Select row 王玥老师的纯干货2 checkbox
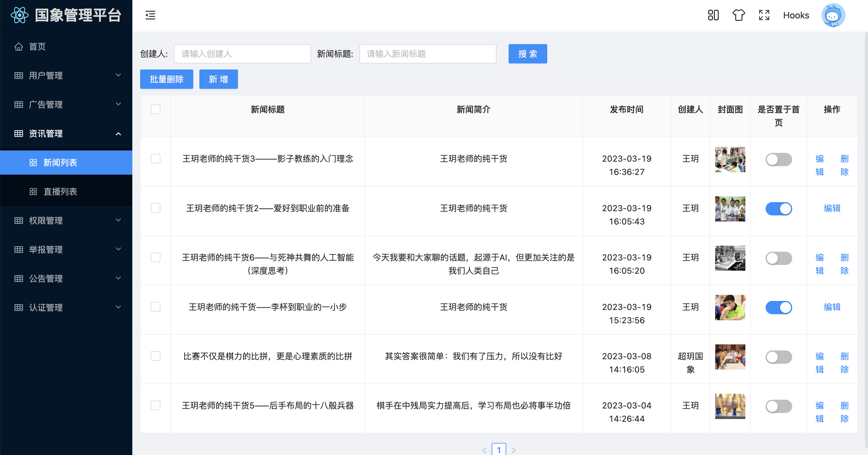 point(155,208)
